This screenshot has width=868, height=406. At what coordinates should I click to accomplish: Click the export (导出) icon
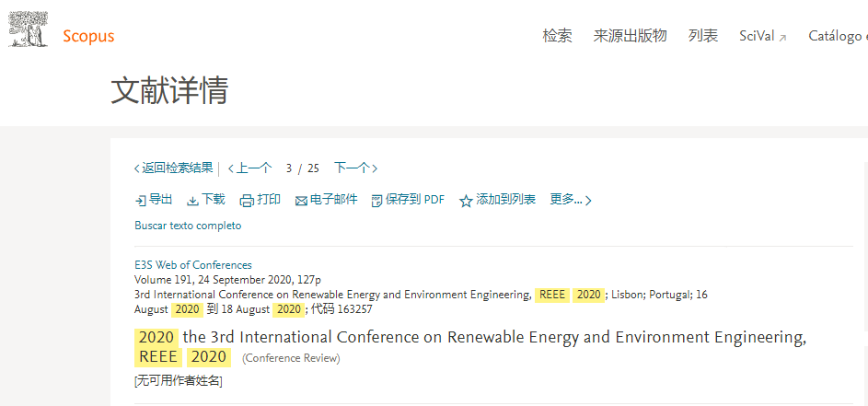[x=140, y=201]
